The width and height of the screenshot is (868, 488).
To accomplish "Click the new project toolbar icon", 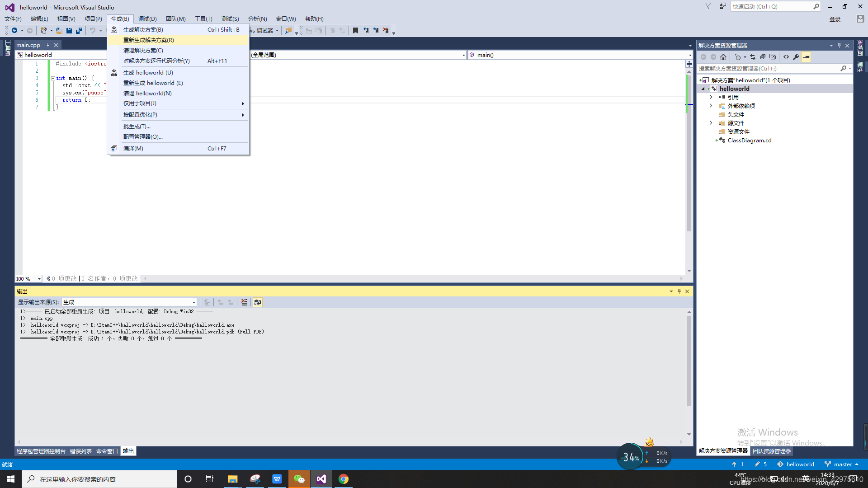I will point(43,31).
